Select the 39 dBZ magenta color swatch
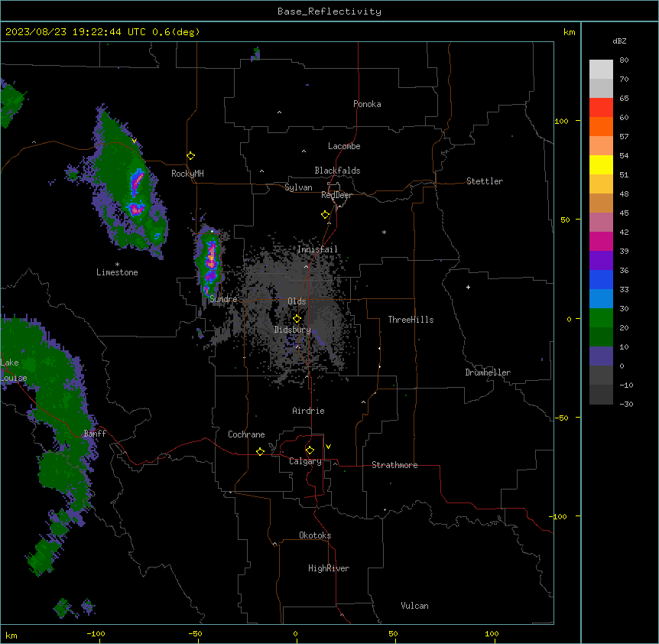The width and height of the screenshot is (659, 644). (x=601, y=241)
